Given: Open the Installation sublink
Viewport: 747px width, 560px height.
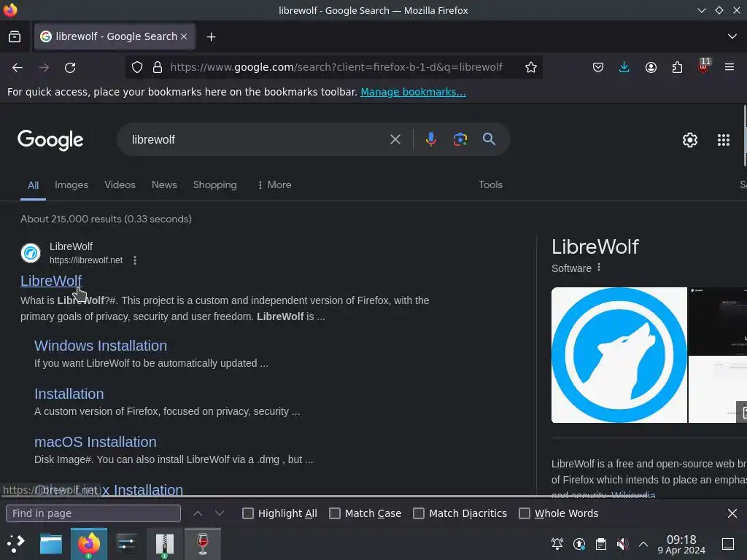Looking at the screenshot, I should pyautogui.click(x=69, y=394).
